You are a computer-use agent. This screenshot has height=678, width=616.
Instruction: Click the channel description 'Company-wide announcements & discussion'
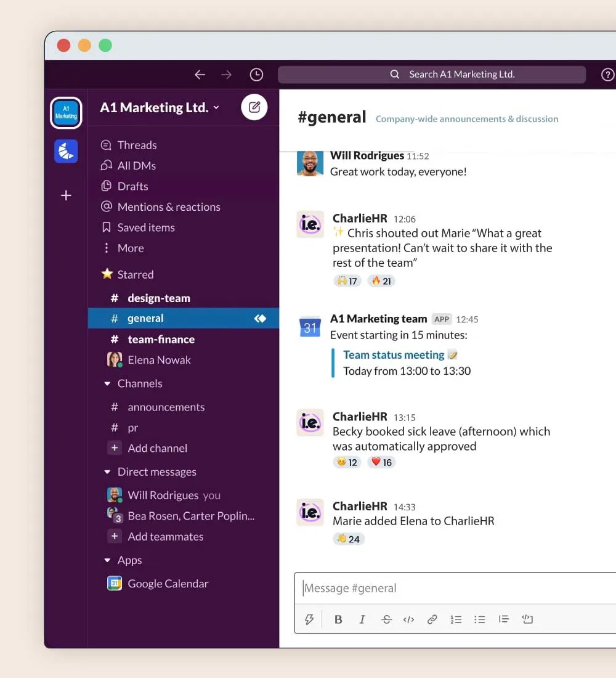tap(467, 119)
